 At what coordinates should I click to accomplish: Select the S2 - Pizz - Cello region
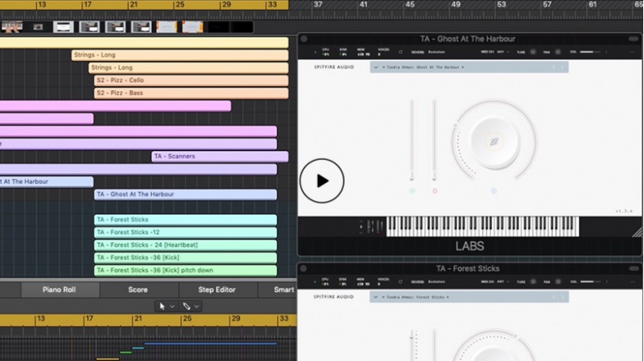(x=191, y=80)
